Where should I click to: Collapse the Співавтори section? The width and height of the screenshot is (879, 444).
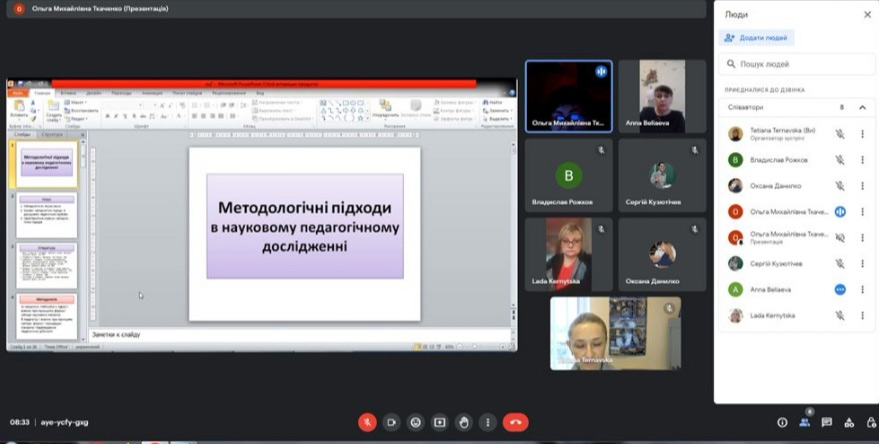862,107
